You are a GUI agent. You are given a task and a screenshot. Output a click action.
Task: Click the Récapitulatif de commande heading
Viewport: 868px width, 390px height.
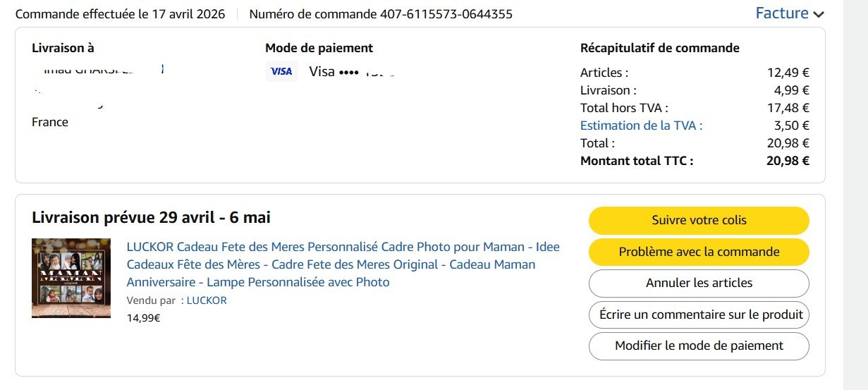click(x=659, y=48)
